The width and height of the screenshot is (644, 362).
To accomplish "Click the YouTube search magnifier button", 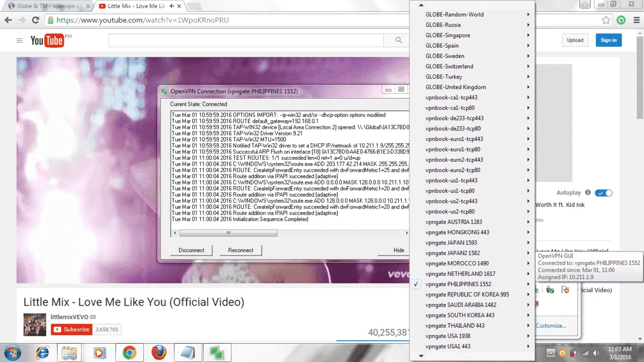I will (399, 40).
